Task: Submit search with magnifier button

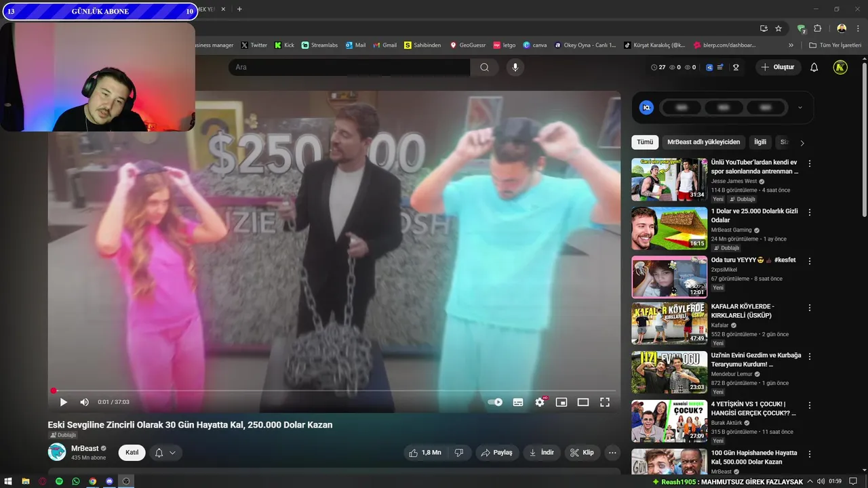Action: 484,67
